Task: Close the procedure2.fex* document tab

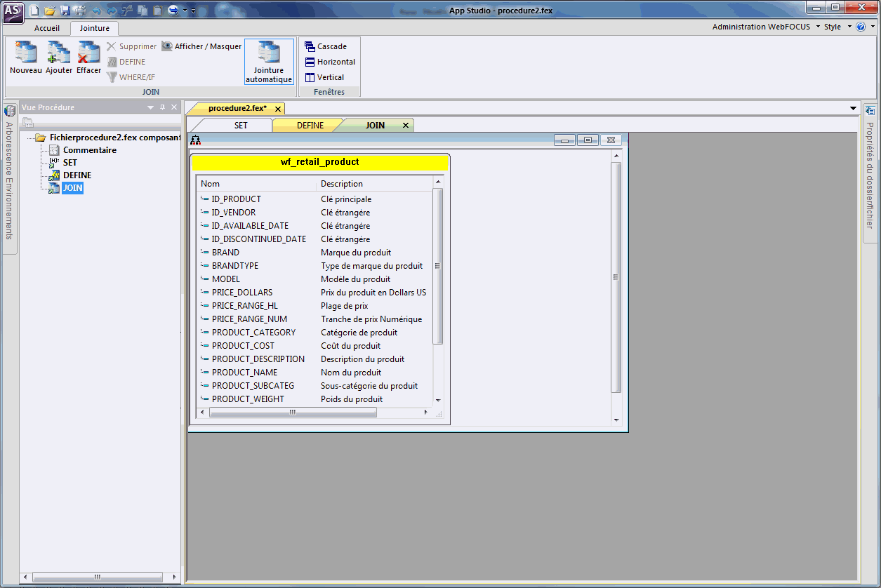Action: 278,109
